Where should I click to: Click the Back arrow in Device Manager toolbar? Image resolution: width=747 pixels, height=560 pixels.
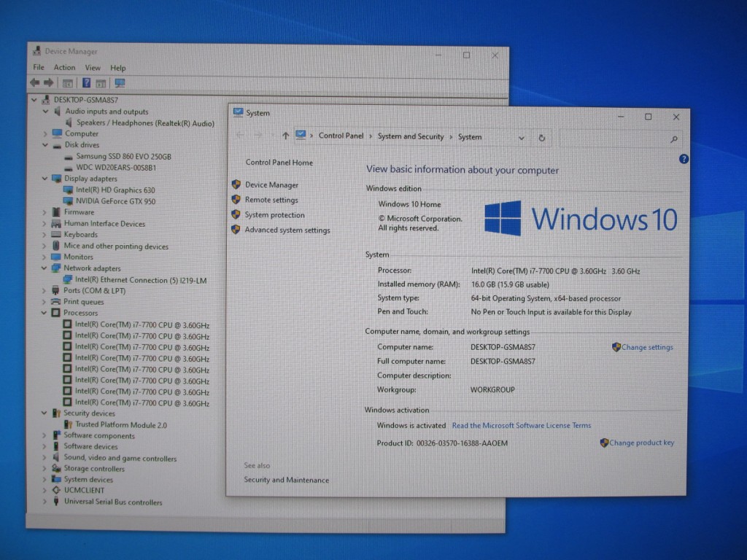click(x=35, y=83)
